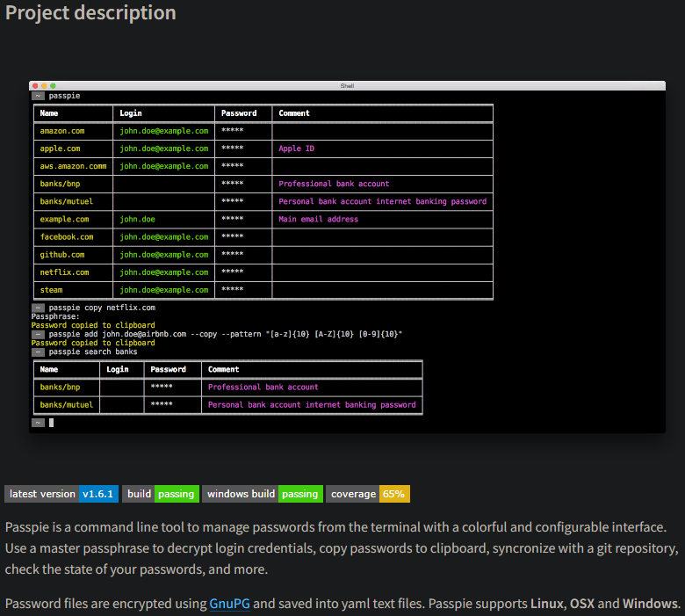Open the coverage 65% badge

click(x=368, y=494)
